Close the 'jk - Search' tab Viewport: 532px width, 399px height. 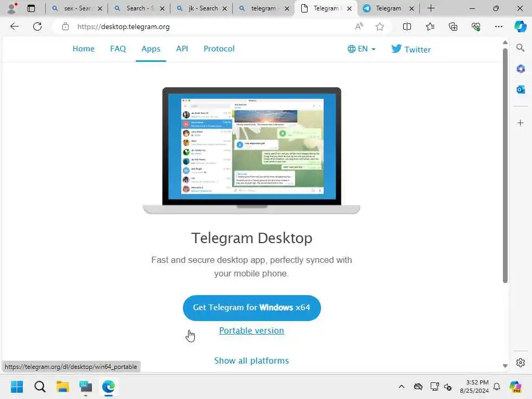click(224, 8)
